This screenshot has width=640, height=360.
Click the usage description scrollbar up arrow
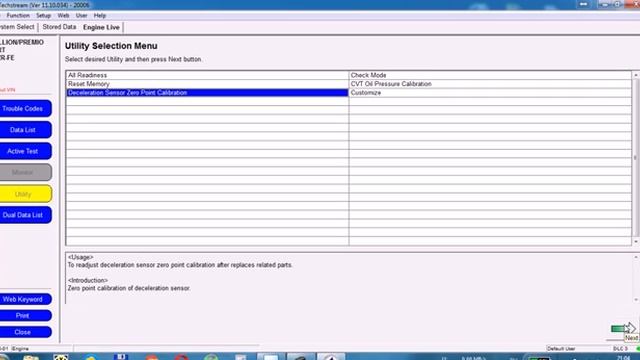pyautogui.click(x=636, y=257)
